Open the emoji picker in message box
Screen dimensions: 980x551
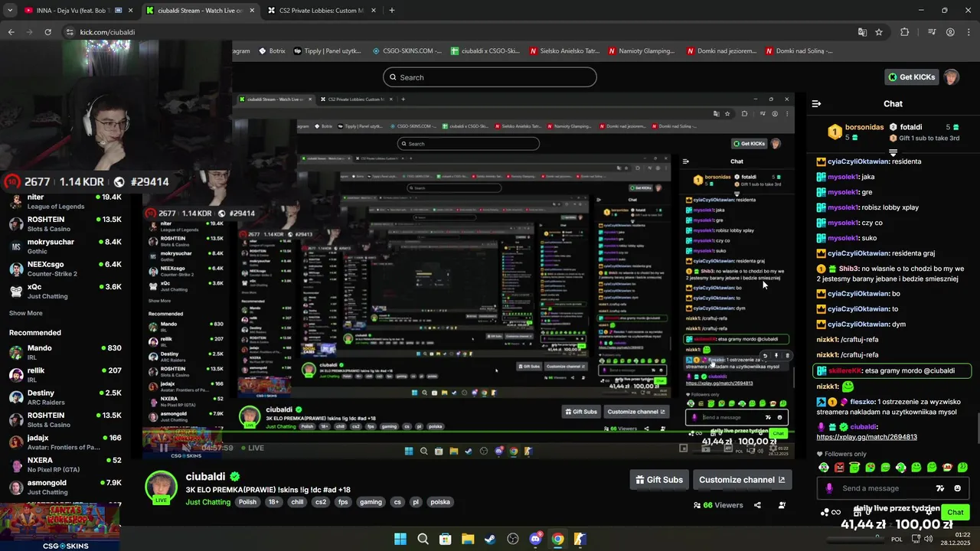[957, 488]
